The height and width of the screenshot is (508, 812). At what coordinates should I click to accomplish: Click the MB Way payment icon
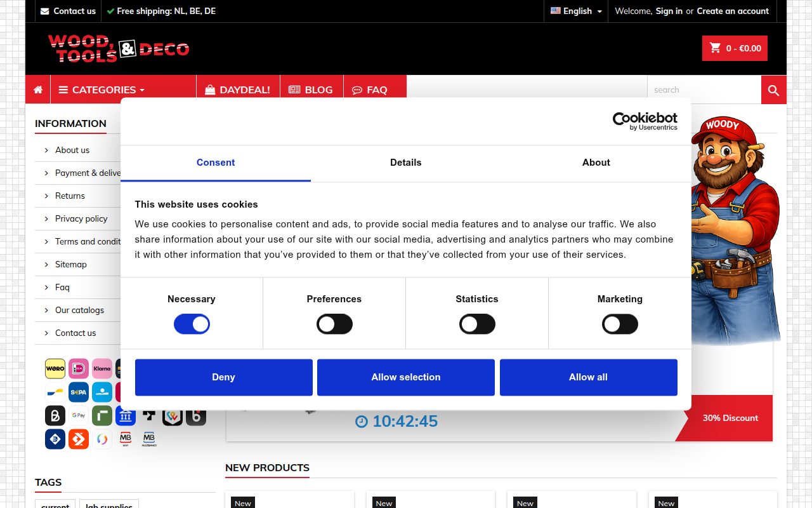click(x=126, y=439)
